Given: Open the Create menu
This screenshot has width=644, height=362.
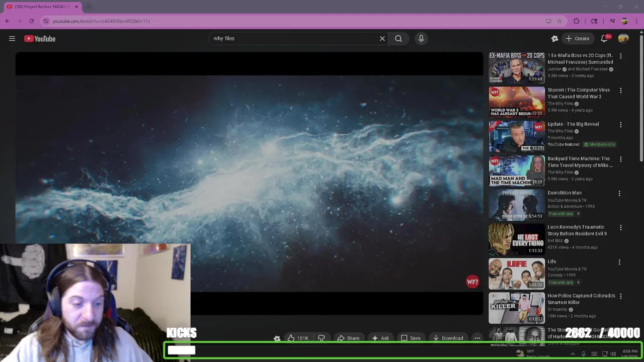Looking at the screenshot, I should [577, 39].
